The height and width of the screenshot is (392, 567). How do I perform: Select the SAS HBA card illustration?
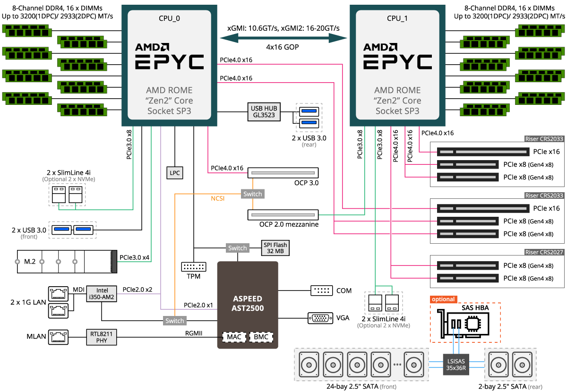click(466, 324)
